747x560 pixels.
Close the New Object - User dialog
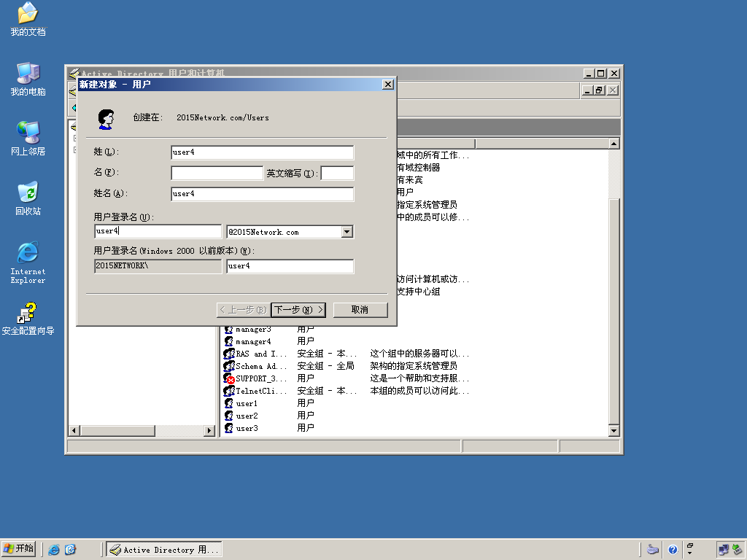[x=388, y=85]
